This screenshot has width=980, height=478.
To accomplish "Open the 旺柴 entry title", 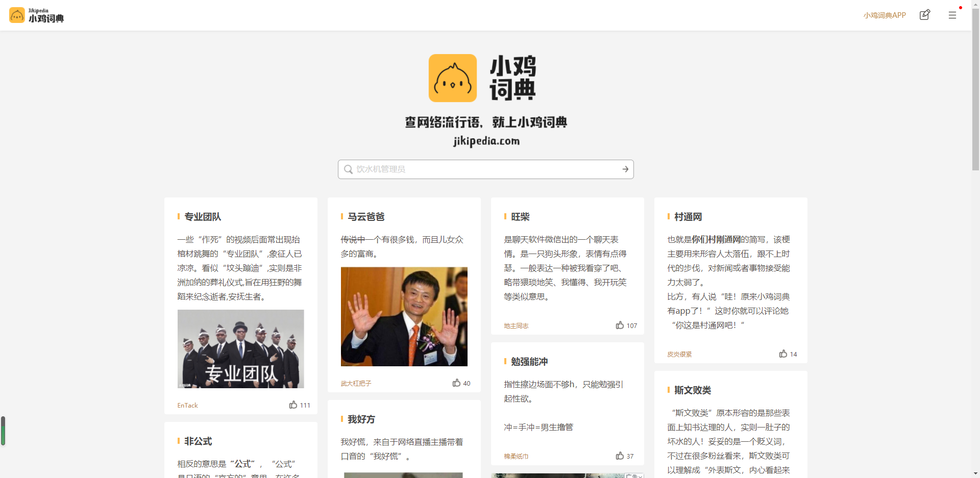I will click(520, 217).
